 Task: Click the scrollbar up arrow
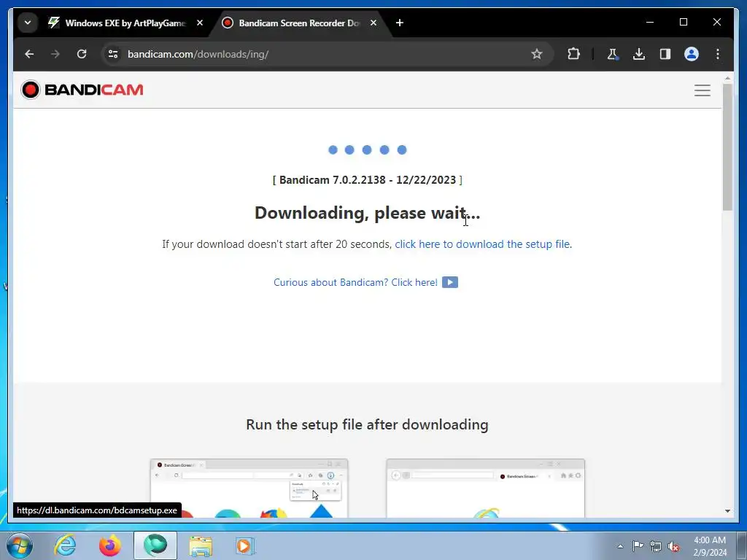click(727, 78)
